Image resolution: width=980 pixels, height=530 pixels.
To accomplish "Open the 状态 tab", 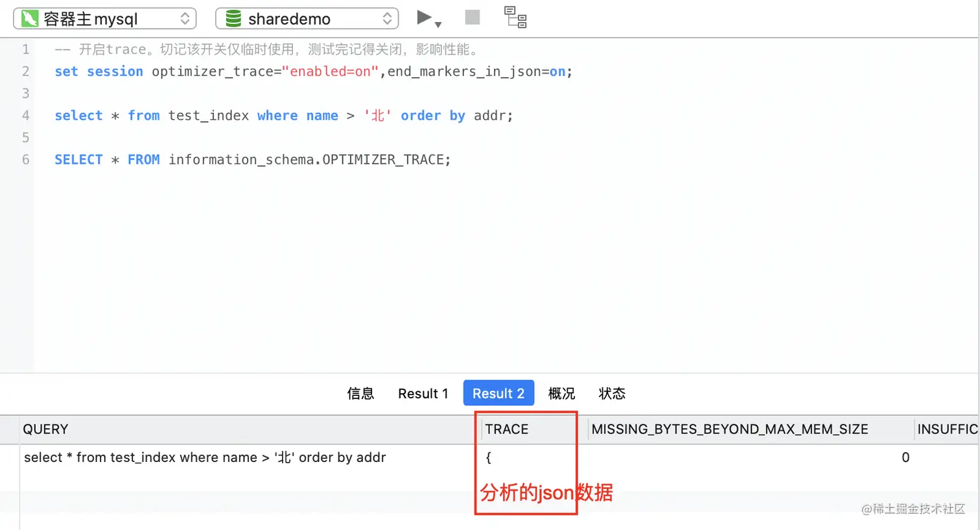I will (612, 393).
